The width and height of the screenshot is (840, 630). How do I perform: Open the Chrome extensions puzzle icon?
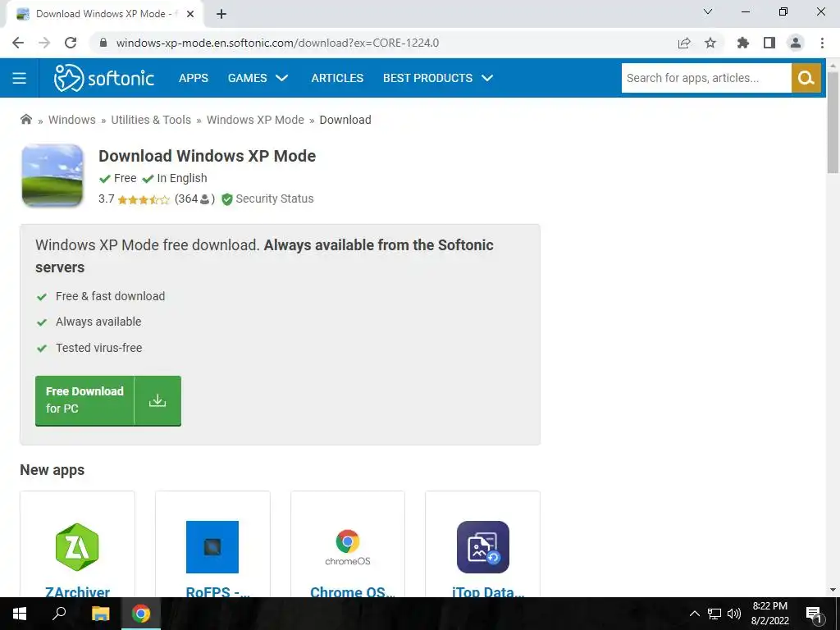point(742,43)
